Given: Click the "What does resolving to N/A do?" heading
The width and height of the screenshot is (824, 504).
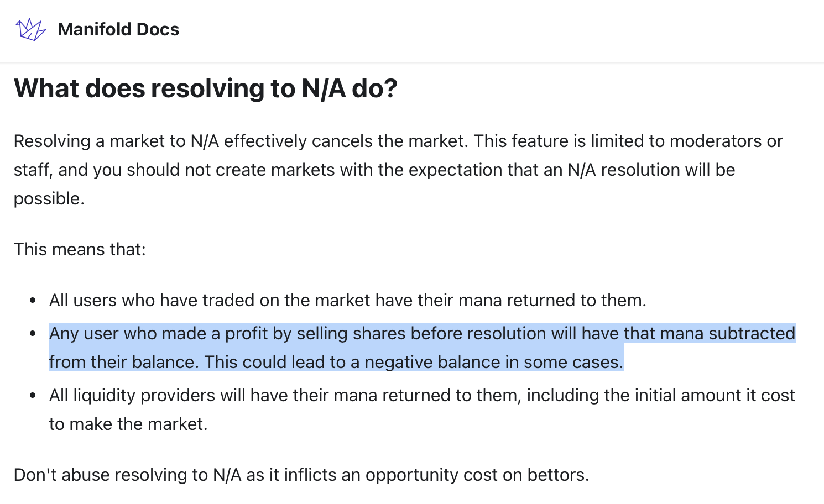Looking at the screenshot, I should [205, 88].
